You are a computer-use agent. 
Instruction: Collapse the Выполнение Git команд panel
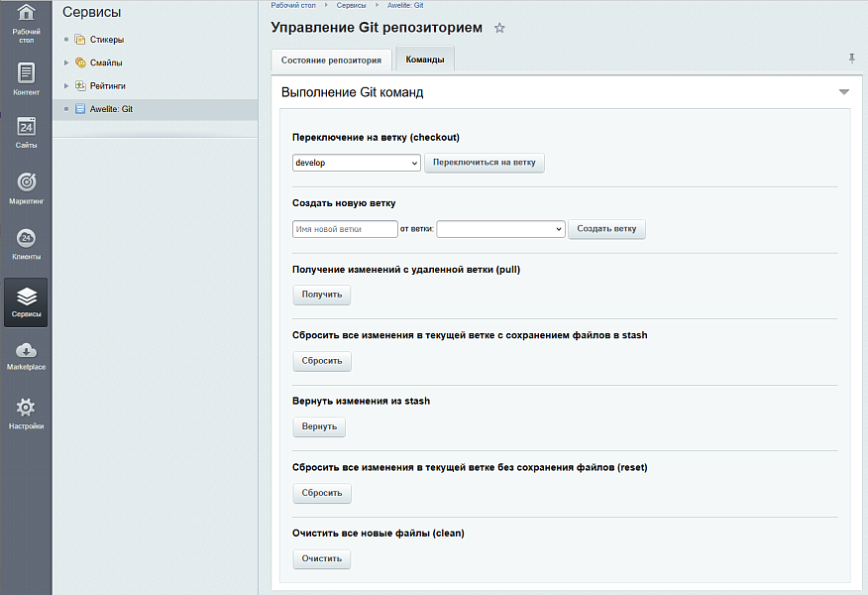[x=843, y=92]
